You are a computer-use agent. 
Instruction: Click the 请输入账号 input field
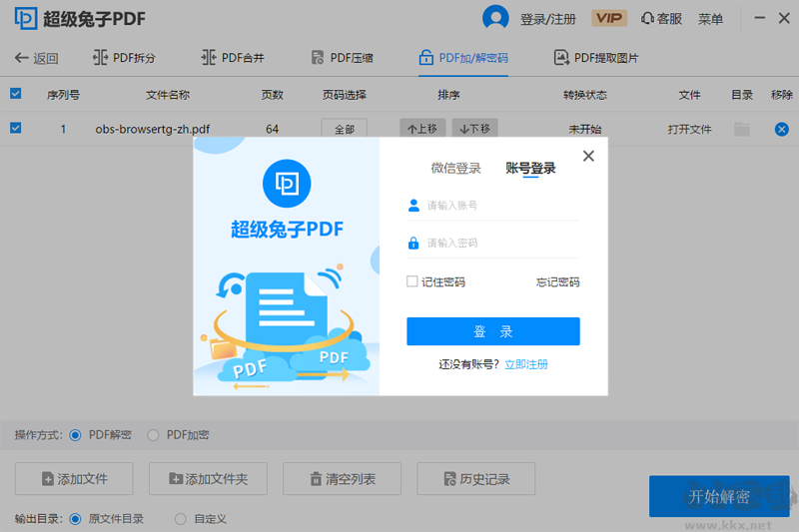pyautogui.click(x=492, y=206)
